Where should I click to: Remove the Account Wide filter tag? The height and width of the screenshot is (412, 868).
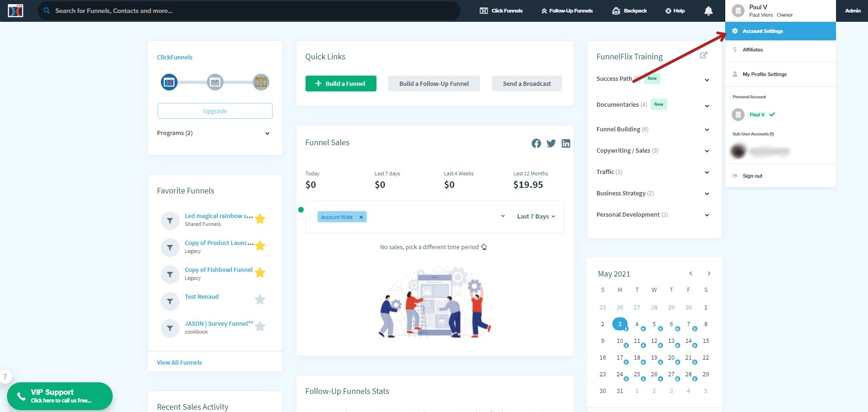pos(361,217)
